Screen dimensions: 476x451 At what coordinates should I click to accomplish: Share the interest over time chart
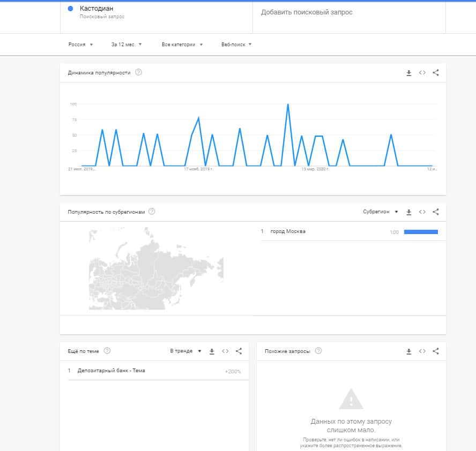point(436,73)
